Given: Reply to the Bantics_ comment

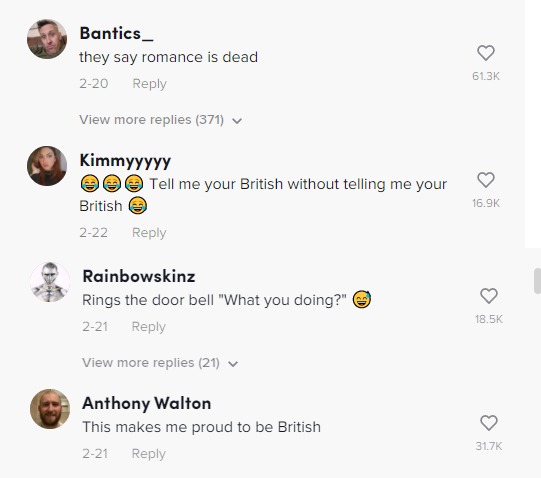Looking at the screenshot, I should coord(149,84).
